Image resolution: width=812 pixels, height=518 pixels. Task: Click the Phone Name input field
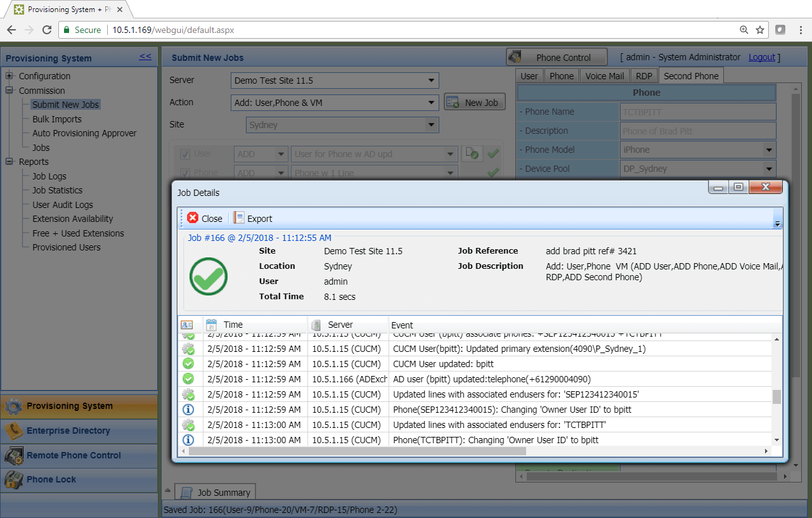(698, 112)
